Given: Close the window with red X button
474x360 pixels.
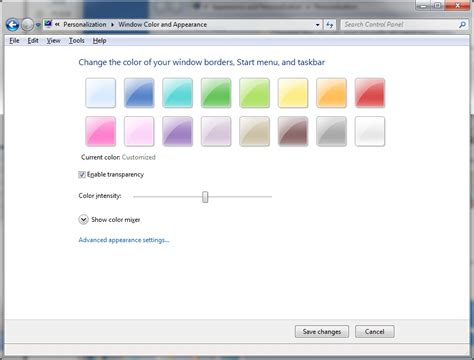Looking at the screenshot, I should (x=458, y=5).
